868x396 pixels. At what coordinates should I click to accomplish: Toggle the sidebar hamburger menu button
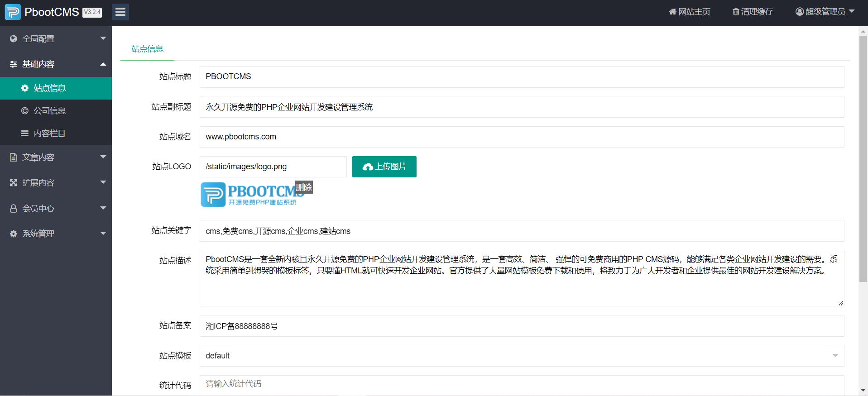120,12
